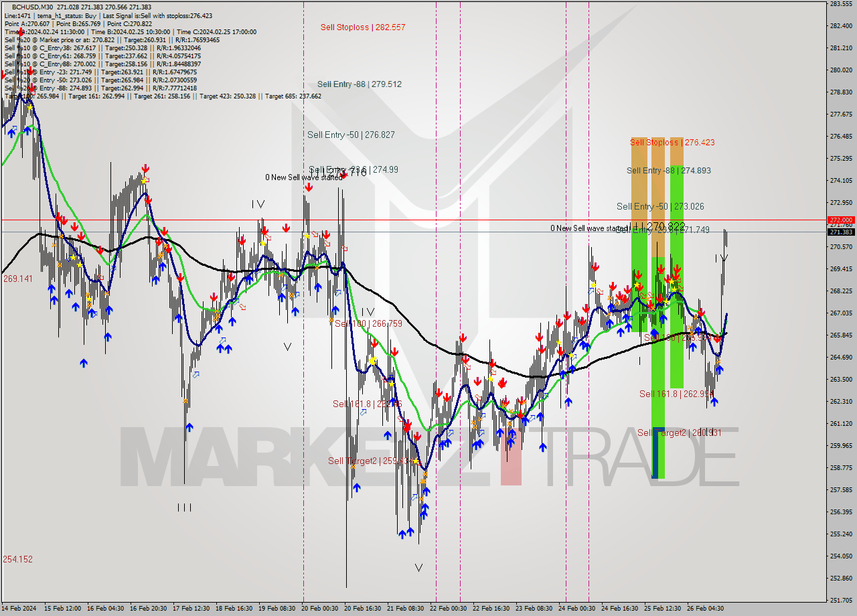Click the '24 Feb 16:30' time axis label
Viewport: 857px width, 616px height.
tap(620, 609)
